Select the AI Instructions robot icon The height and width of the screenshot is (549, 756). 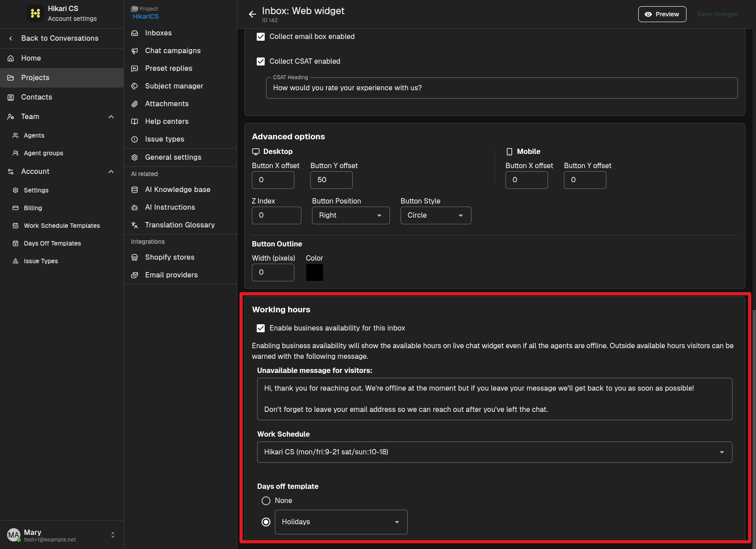(135, 207)
